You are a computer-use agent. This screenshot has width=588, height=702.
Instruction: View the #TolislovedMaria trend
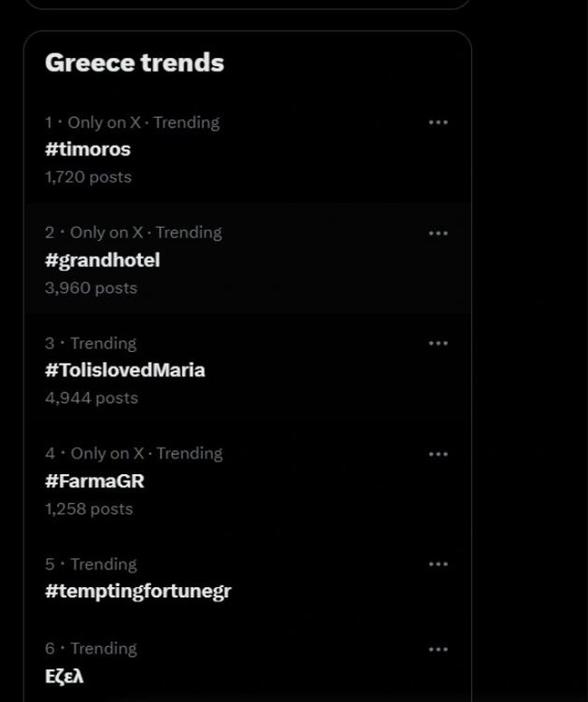point(125,370)
